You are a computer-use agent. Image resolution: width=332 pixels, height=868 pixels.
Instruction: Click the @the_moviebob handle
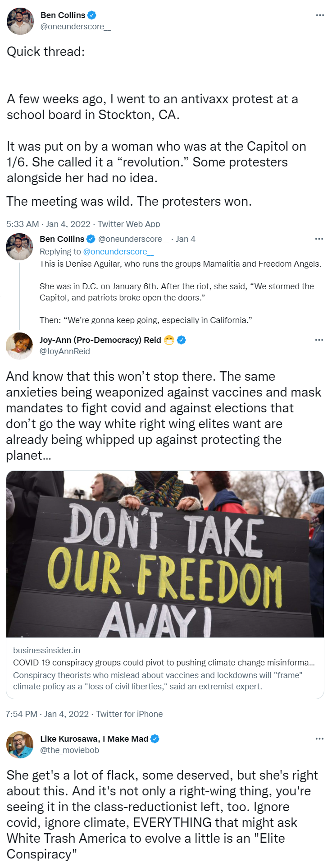click(70, 750)
